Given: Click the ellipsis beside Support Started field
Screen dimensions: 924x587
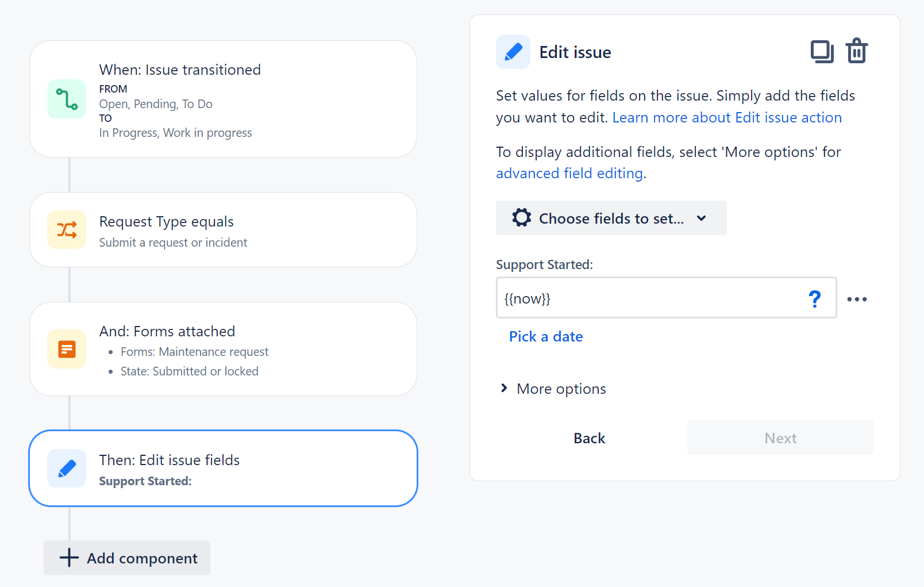Looking at the screenshot, I should pyautogui.click(x=857, y=299).
